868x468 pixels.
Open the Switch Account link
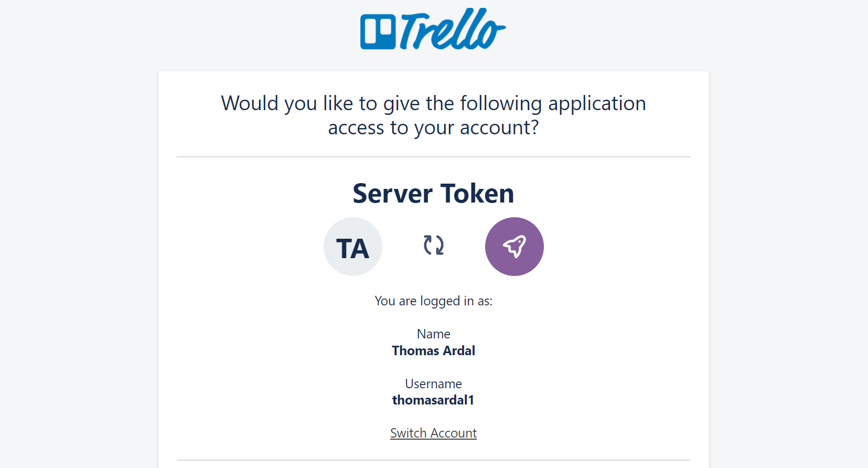(x=433, y=433)
